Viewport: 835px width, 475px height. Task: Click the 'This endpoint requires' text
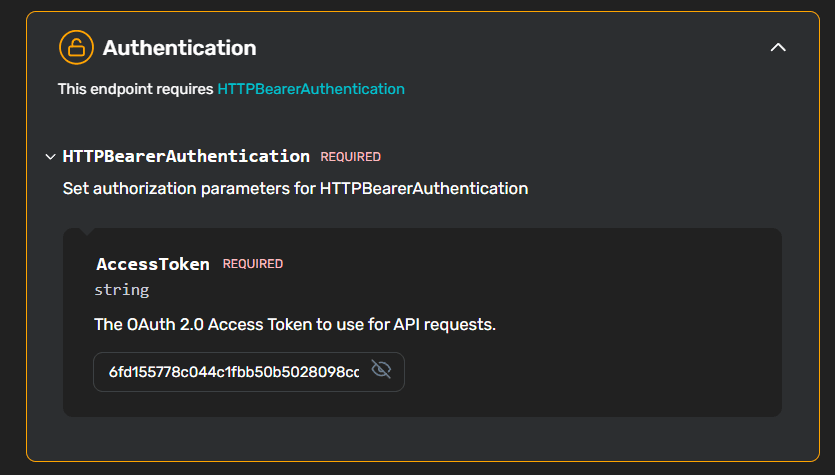click(x=135, y=89)
